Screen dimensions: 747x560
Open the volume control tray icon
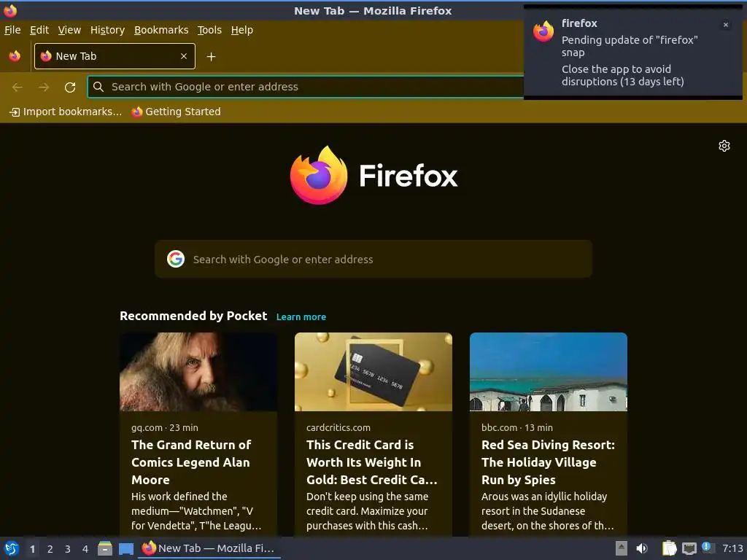pyautogui.click(x=642, y=548)
